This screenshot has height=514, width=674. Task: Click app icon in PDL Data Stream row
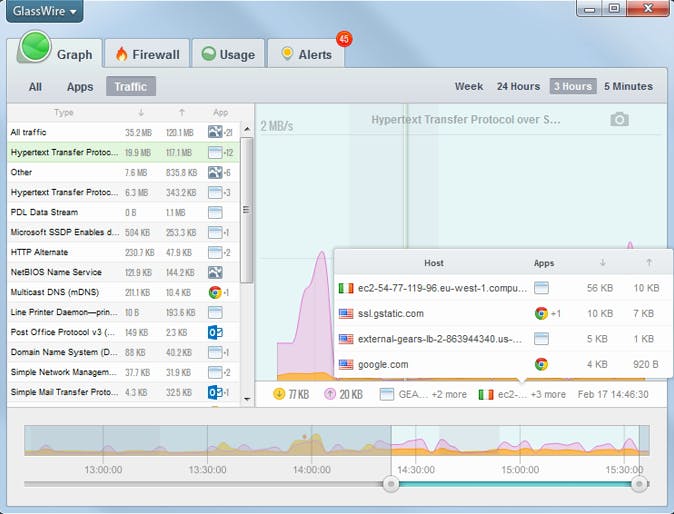point(215,212)
